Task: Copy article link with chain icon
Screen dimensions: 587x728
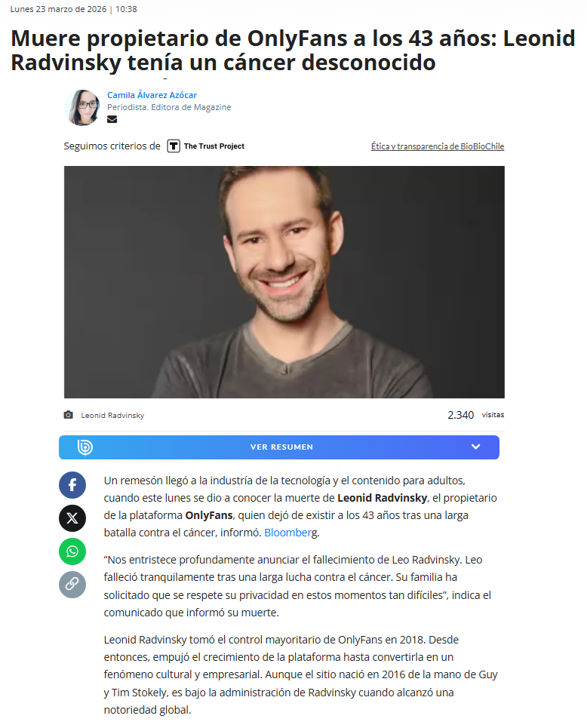Action: (x=72, y=584)
